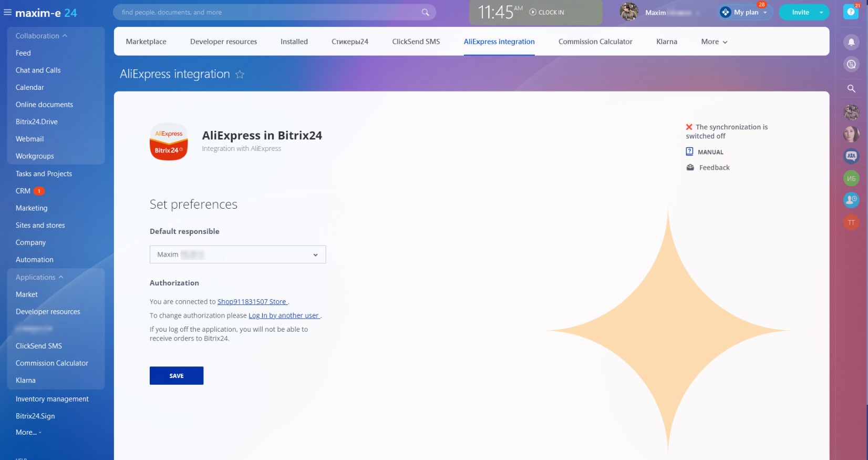Screen dimensions: 868x460
Task: Switch to the Marketplace tab
Action: pos(146,42)
